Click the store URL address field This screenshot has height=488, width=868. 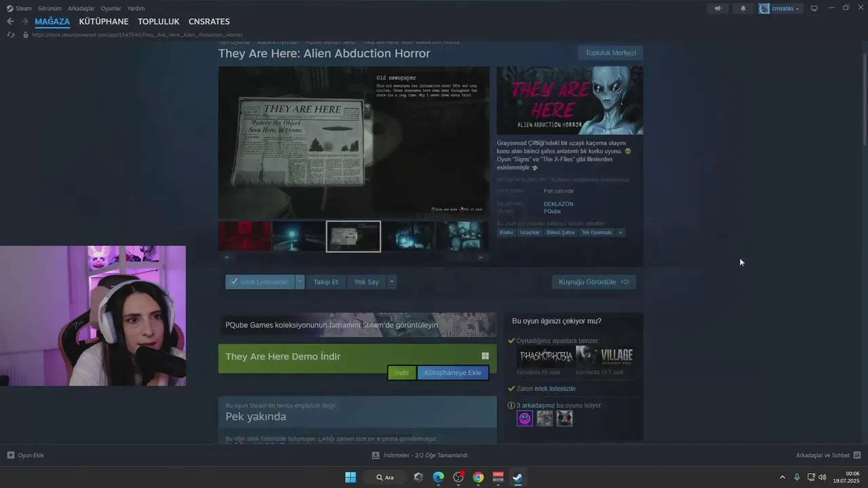(138, 35)
